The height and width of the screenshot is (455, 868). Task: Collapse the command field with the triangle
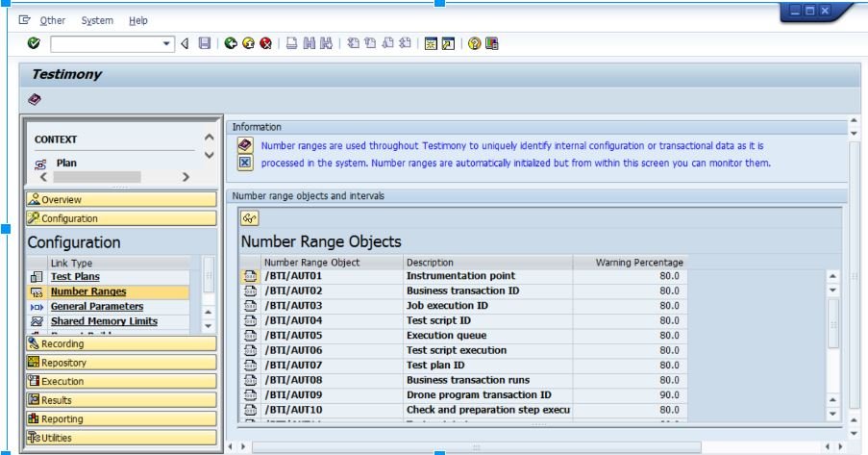(185, 44)
